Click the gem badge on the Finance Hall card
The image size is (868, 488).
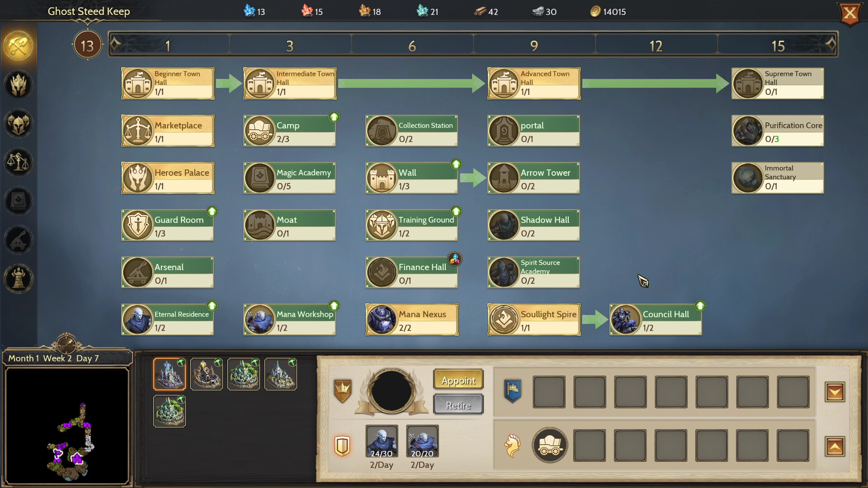455,259
